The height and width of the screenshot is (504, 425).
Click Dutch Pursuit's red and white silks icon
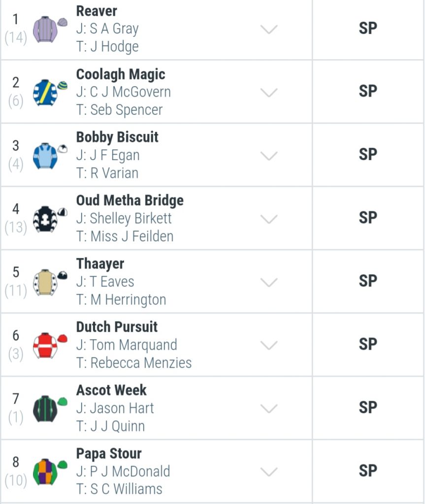(50, 346)
